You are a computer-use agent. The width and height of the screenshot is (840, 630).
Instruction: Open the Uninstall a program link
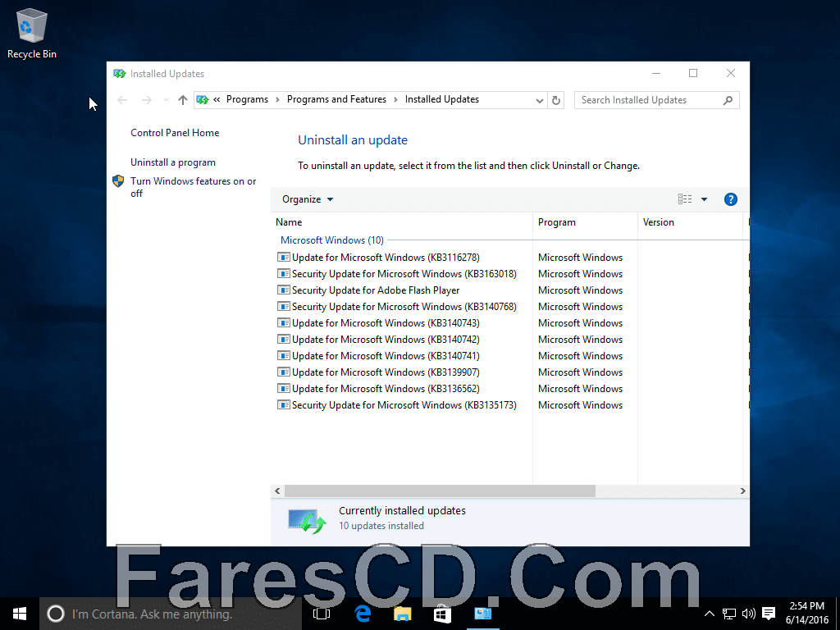pos(173,162)
